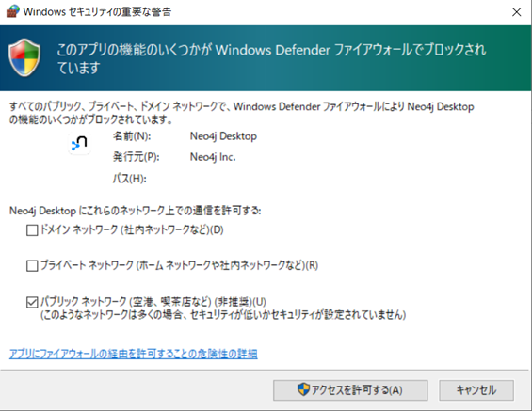Click キャンセル button
Screen dimensions: 532x411
click(476, 390)
